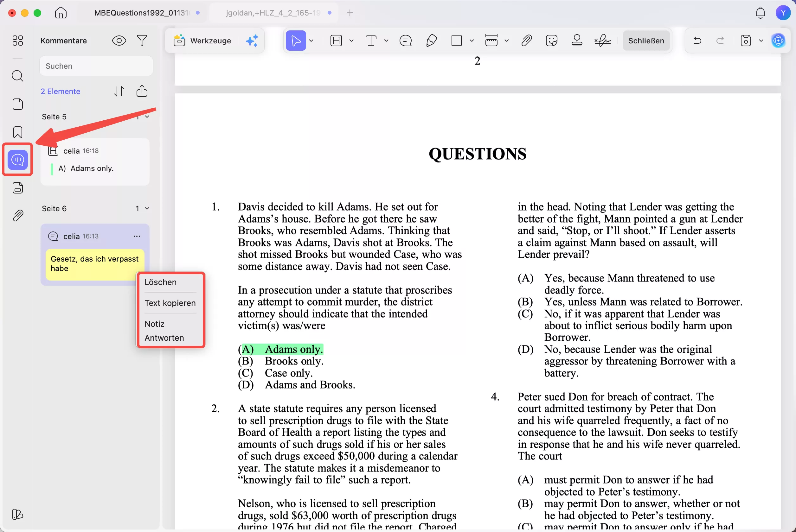This screenshot has height=532, width=796.
Task: Toggle the comment filter funnel
Action: (142, 41)
